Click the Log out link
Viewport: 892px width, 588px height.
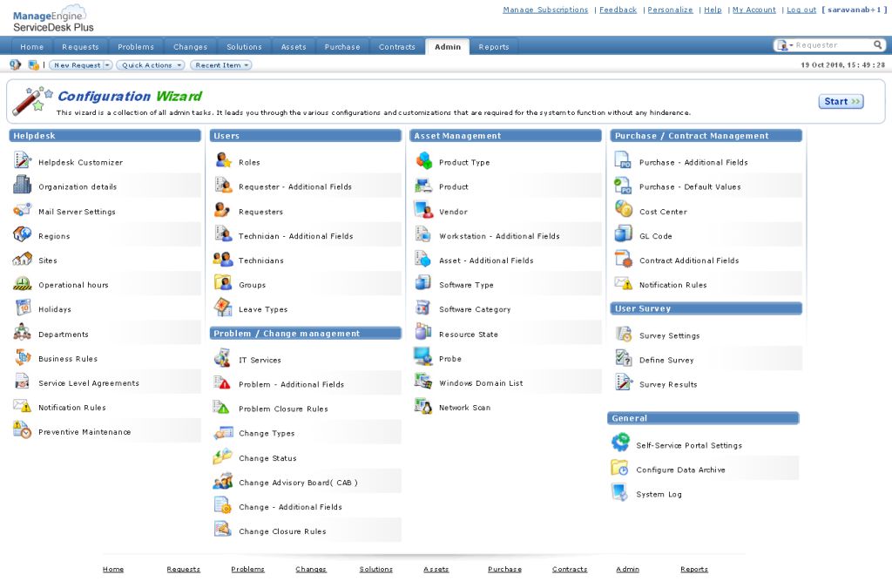pyautogui.click(x=801, y=10)
